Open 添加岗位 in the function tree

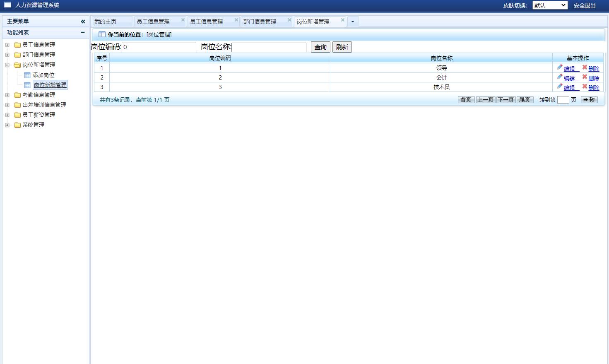43,75
